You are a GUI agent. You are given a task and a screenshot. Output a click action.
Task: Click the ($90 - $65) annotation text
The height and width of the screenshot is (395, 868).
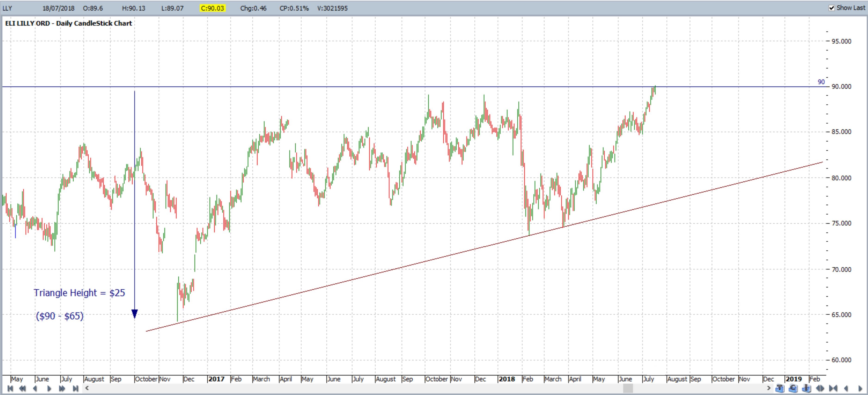[60, 316]
